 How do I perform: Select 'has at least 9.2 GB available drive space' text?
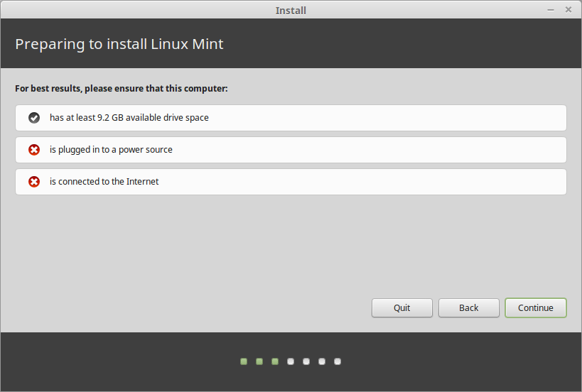click(129, 118)
